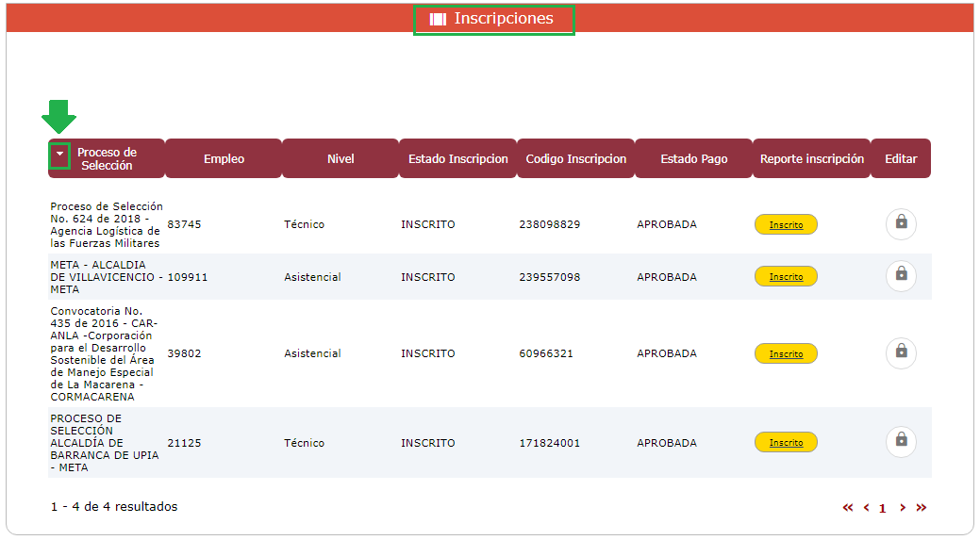This screenshot has height=540, width=980.
Task: Click lock icon for employment 83745 row
Action: 901,224
